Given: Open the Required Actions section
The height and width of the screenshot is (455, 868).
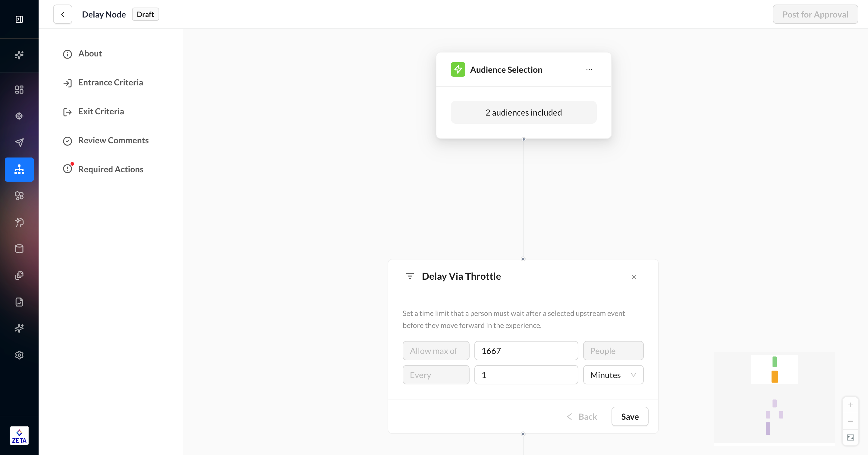Looking at the screenshot, I should (111, 169).
